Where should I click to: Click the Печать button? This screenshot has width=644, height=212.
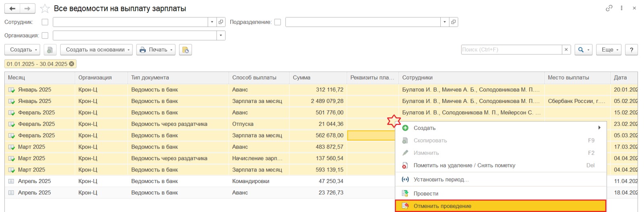(156, 50)
